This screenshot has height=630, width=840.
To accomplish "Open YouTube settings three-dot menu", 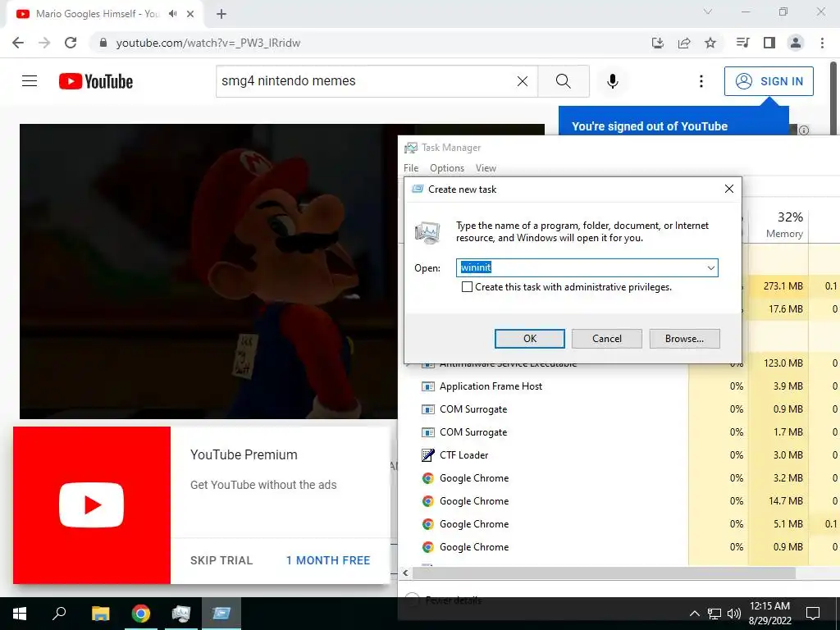I will click(x=701, y=81).
